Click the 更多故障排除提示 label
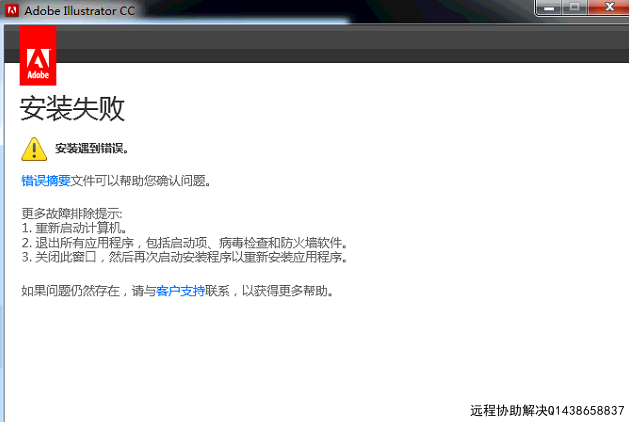This screenshot has height=422, width=629. (72, 213)
